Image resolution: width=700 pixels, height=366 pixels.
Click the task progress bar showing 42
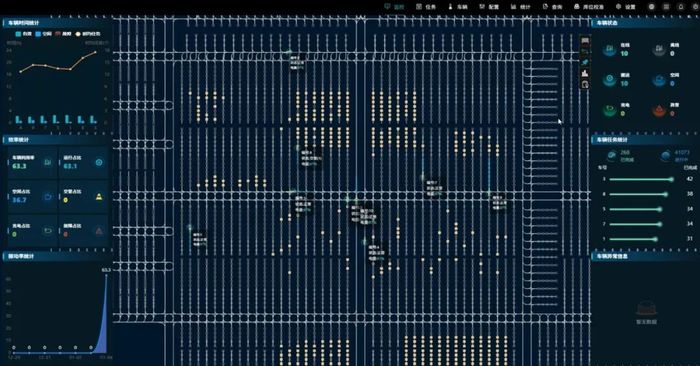pos(641,179)
